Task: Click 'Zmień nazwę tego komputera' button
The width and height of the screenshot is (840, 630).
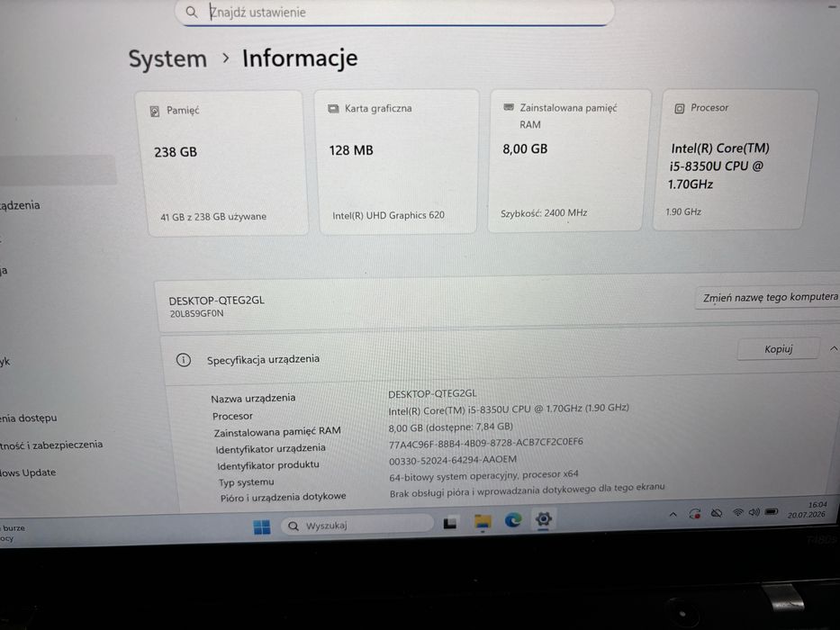Action: pyautogui.click(x=770, y=297)
